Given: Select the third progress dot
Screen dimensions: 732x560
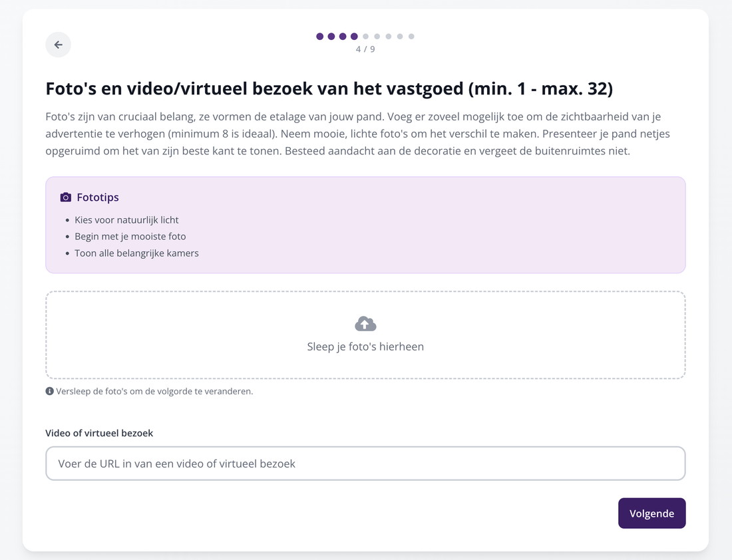Looking at the screenshot, I should pos(343,37).
